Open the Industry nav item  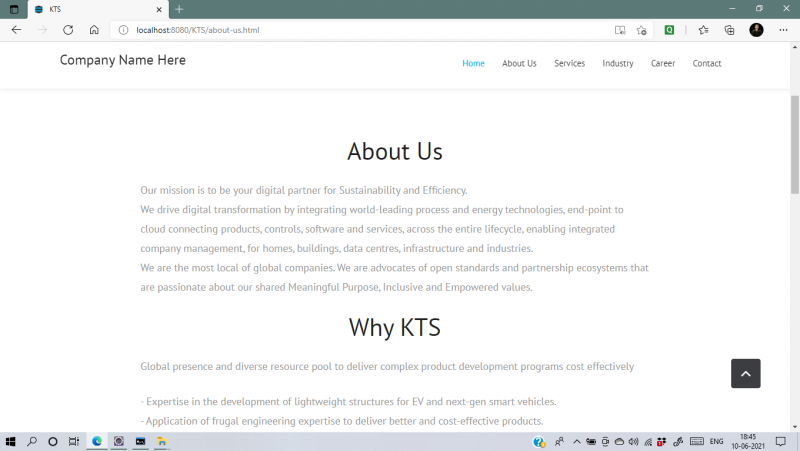coord(617,63)
